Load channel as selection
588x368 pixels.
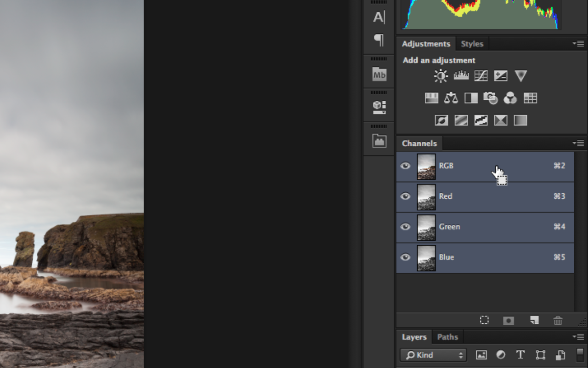tap(484, 320)
